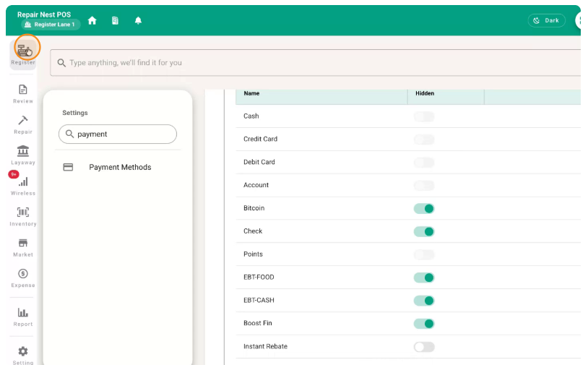Viewport: 588px width, 365px height.
Task: Click the Name column header
Action: click(251, 93)
